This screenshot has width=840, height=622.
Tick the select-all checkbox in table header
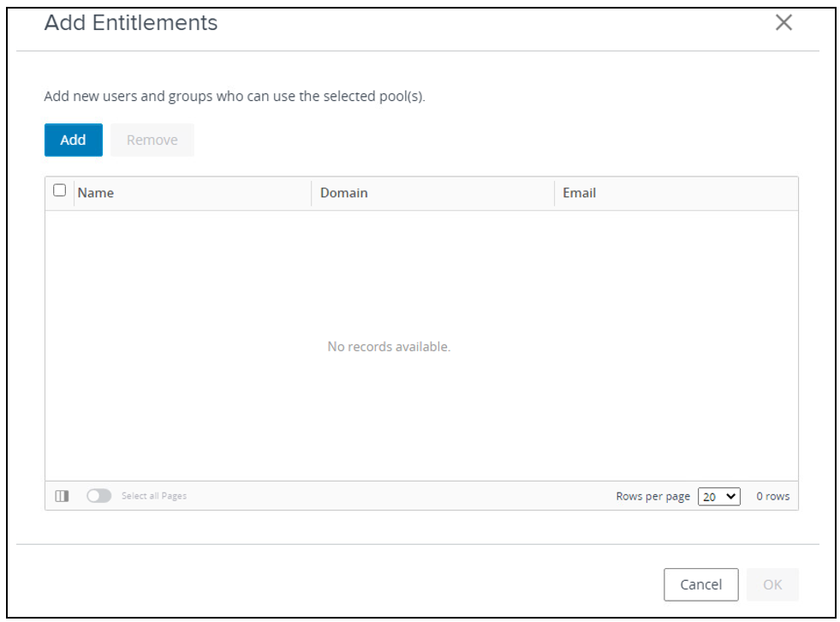(59, 191)
